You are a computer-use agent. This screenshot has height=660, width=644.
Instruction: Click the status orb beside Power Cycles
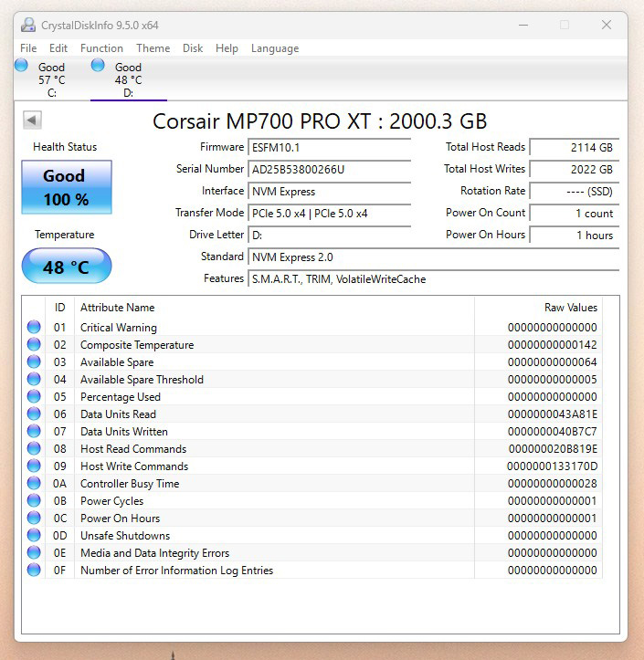pos(34,501)
